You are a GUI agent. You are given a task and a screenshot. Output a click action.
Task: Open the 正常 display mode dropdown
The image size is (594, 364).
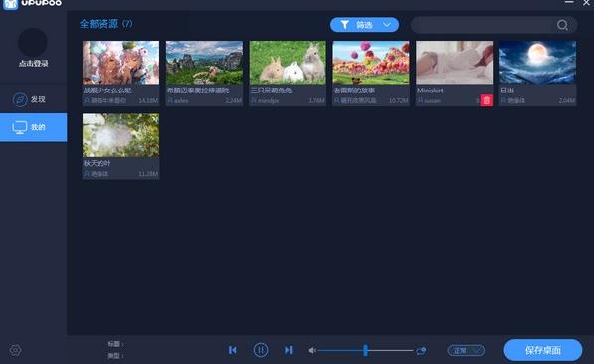point(466,351)
